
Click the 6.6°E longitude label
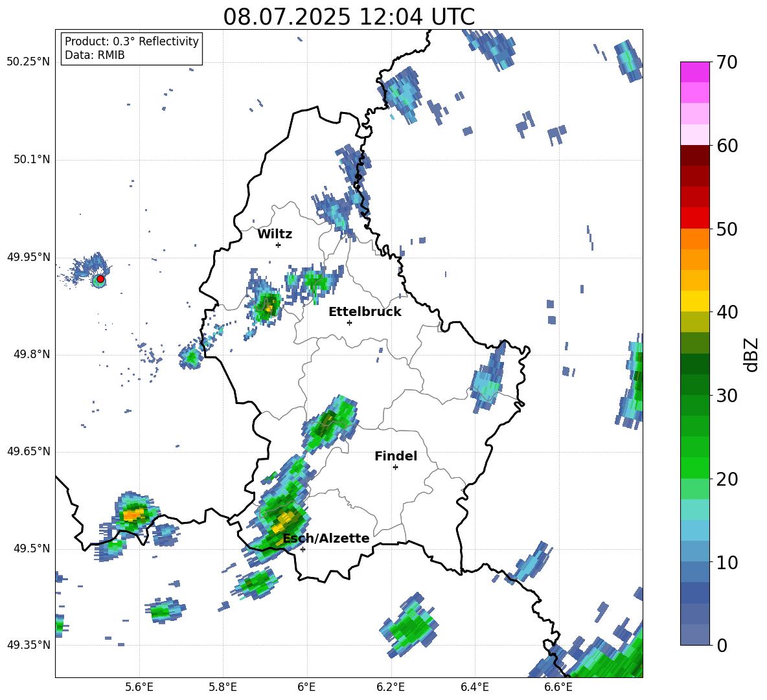pyautogui.click(x=558, y=687)
